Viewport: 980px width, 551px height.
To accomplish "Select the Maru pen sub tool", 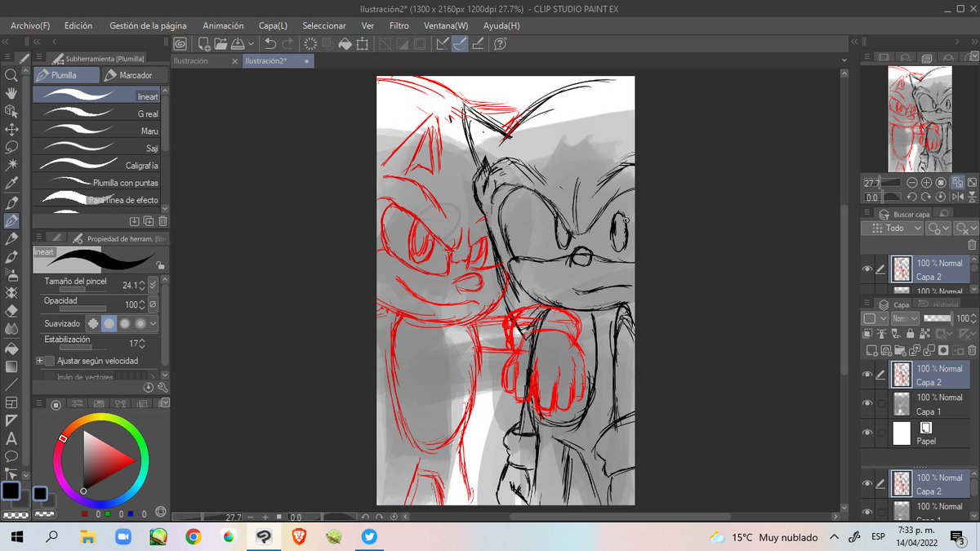I will 96,131.
